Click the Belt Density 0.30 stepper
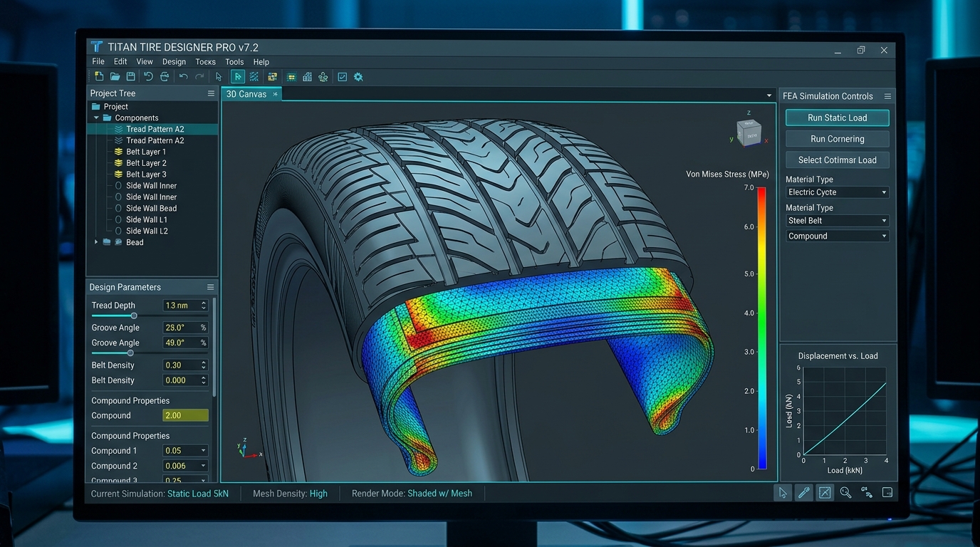The height and width of the screenshot is (547, 980). 204,365
